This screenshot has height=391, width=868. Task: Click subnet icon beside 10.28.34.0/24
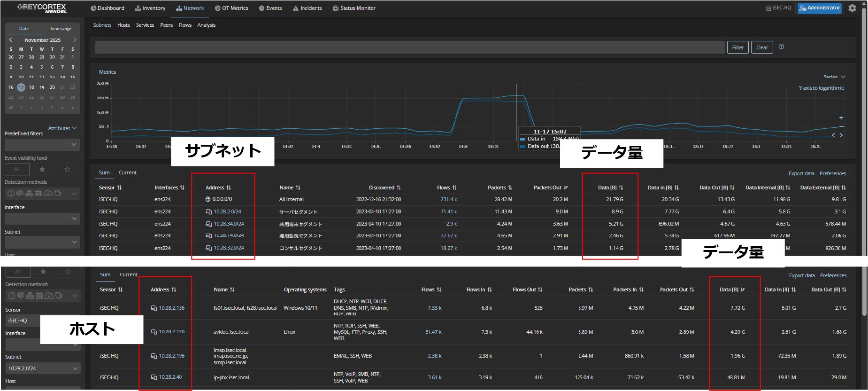[x=208, y=224]
